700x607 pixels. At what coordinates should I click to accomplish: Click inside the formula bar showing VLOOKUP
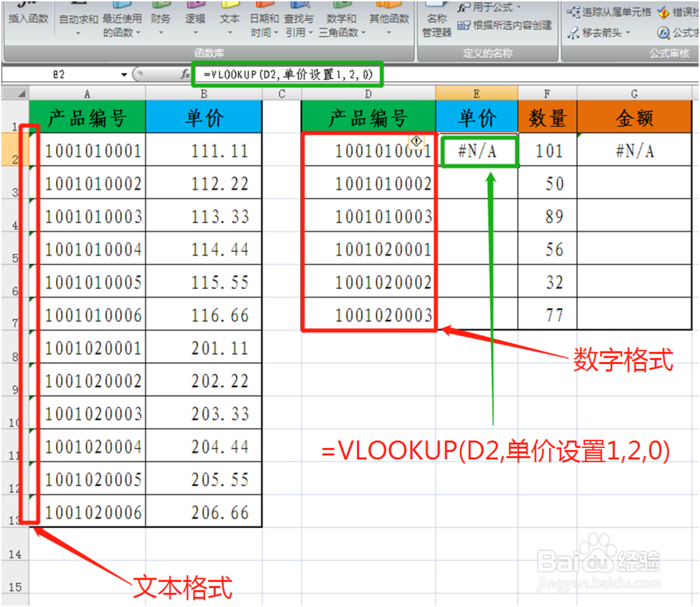point(287,74)
